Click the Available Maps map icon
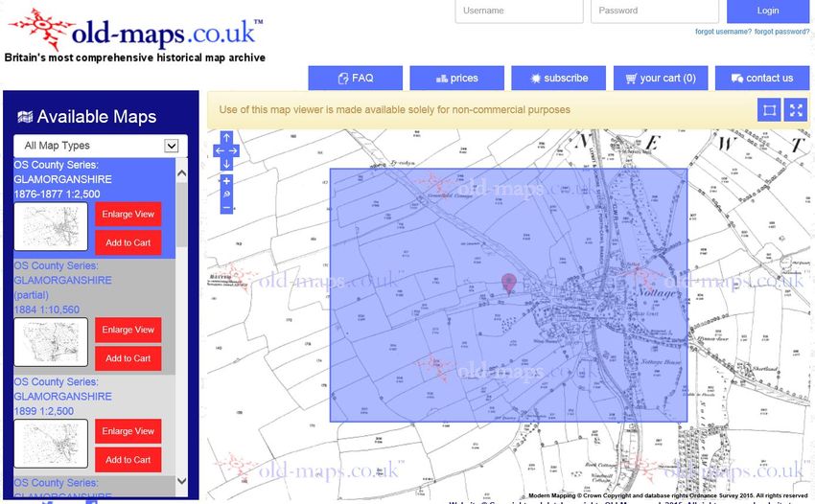Viewport: 815px width, 504px height. tap(25, 117)
